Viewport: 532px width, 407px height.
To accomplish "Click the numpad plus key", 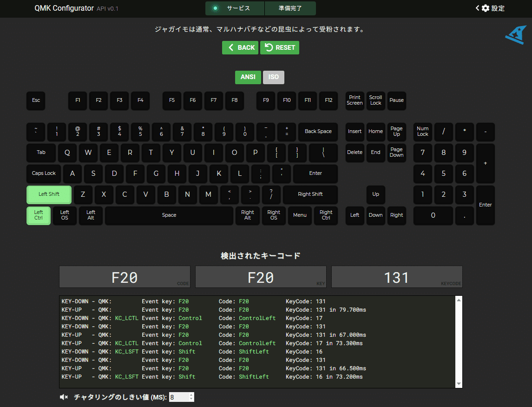I will coord(486,163).
